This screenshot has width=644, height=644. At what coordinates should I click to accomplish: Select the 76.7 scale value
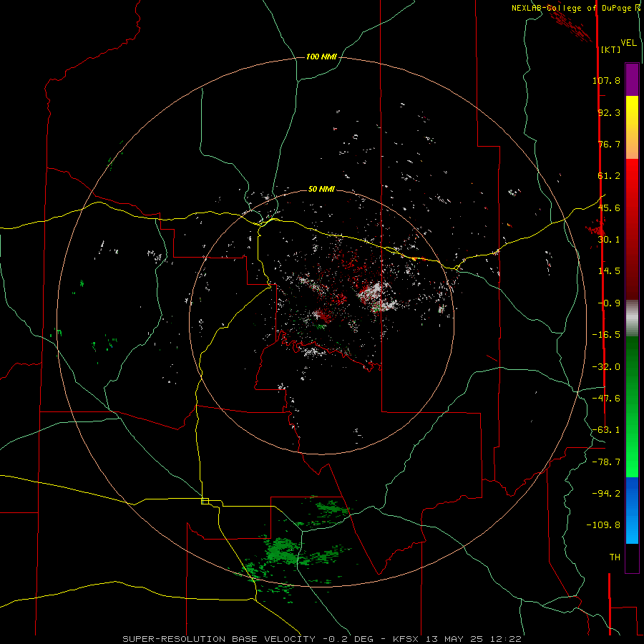click(609, 144)
